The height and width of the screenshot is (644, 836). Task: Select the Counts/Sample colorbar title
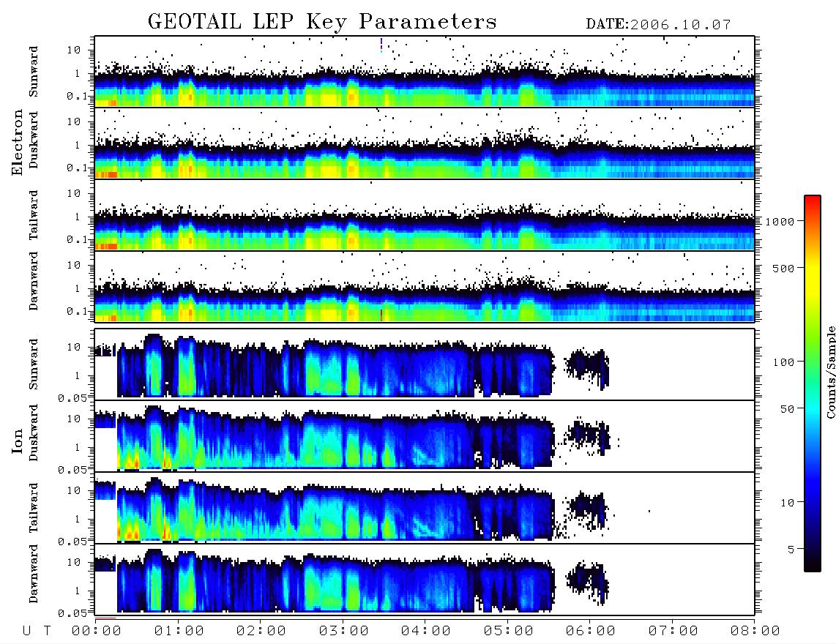pyautogui.click(x=830, y=372)
